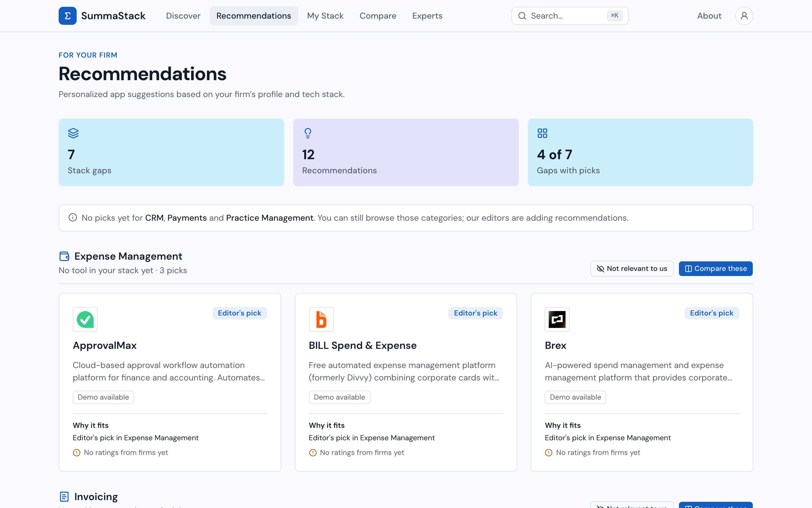
Task: Click the SummaStack brand name
Action: click(113, 16)
